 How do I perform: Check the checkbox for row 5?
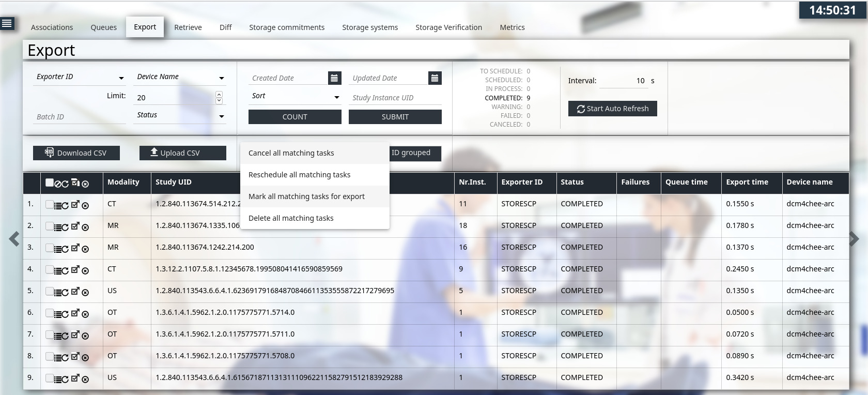coord(50,292)
